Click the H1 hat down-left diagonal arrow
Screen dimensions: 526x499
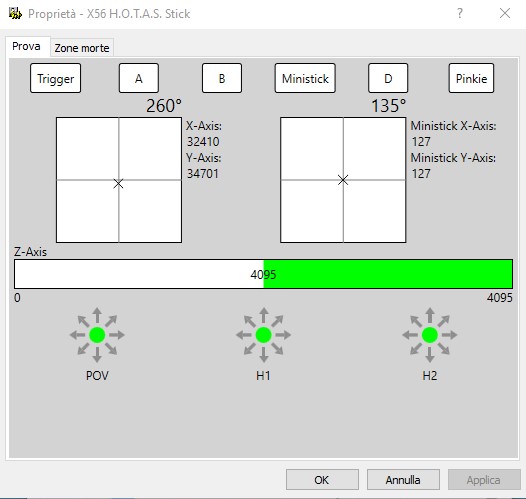tap(250, 349)
